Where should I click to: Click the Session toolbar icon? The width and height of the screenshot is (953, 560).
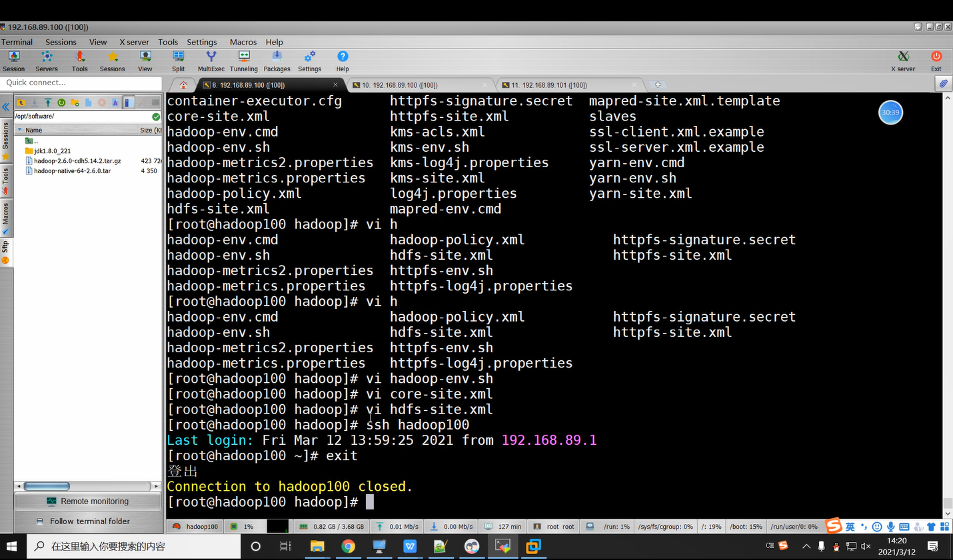point(13,61)
